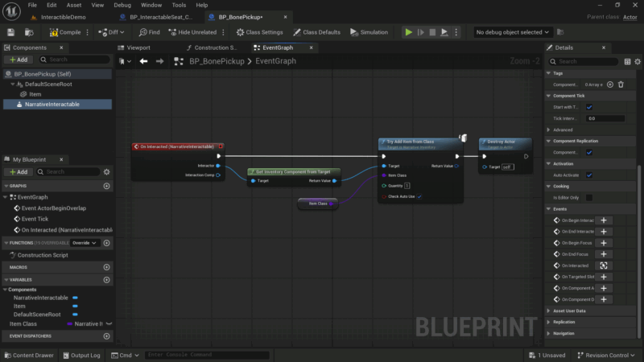This screenshot has width=644, height=362.
Task: Click the DefaultSceneRoot variable blue type pill
Action: [75, 315]
